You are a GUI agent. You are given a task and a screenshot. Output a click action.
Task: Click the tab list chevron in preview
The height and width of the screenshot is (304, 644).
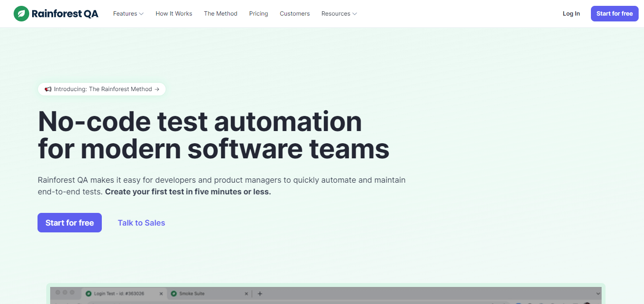pos(598,294)
